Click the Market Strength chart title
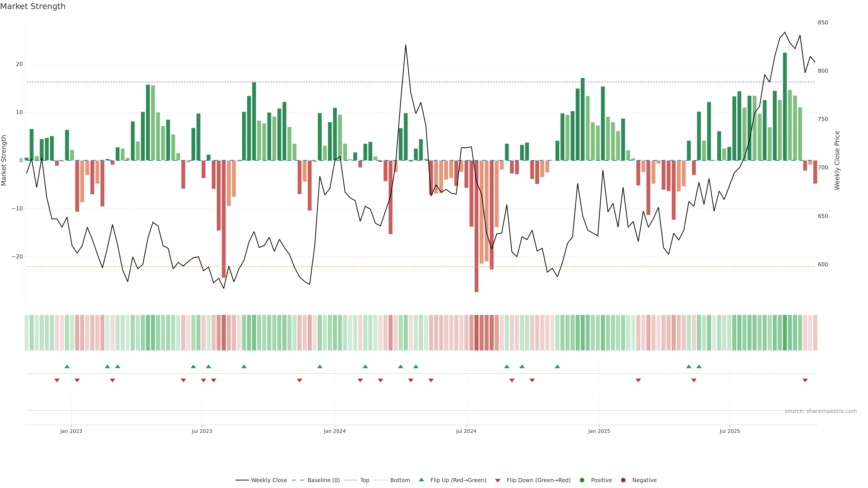868x488 pixels. tap(33, 6)
